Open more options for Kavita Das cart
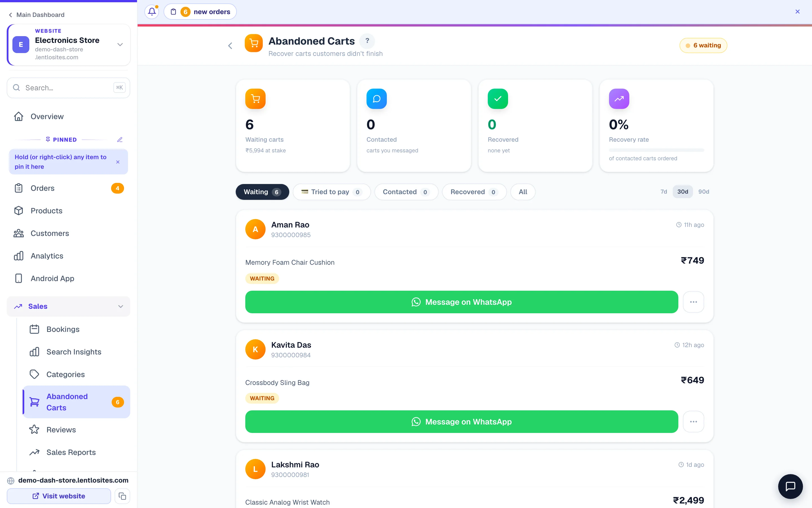The height and width of the screenshot is (508, 812). pos(694,422)
